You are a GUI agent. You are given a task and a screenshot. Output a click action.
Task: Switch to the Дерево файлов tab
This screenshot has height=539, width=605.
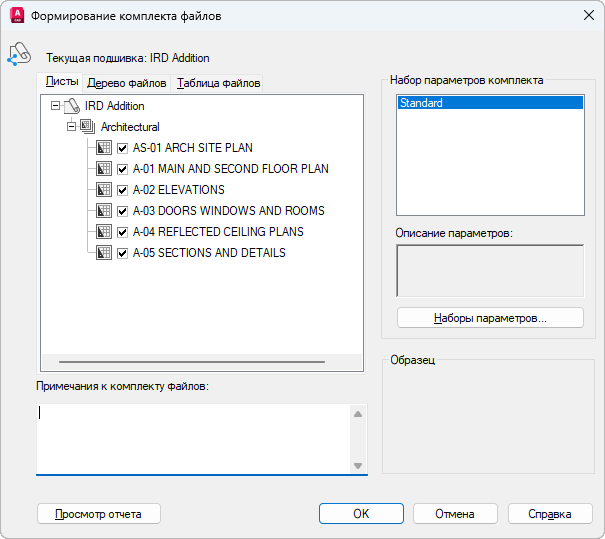(127, 83)
